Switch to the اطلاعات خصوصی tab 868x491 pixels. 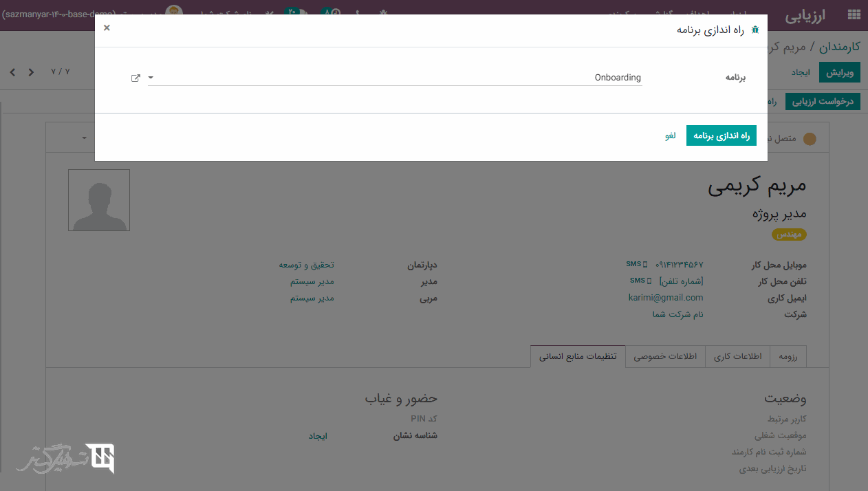[x=665, y=356]
